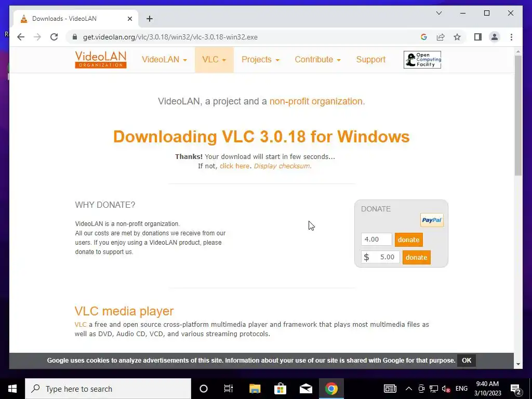Open Mail app from taskbar
The width and height of the screenshot is (532, 399).
tap(305, 389)
